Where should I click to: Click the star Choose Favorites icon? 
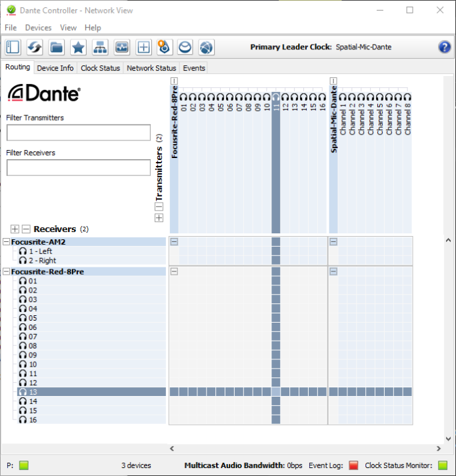(78, 47)
